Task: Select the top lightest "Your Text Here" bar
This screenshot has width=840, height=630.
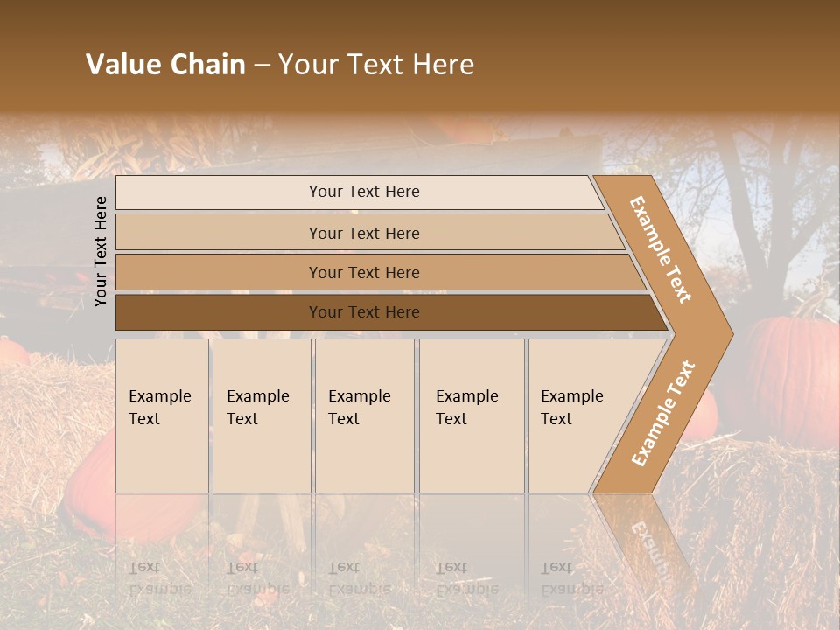Action: coord(363,192)
